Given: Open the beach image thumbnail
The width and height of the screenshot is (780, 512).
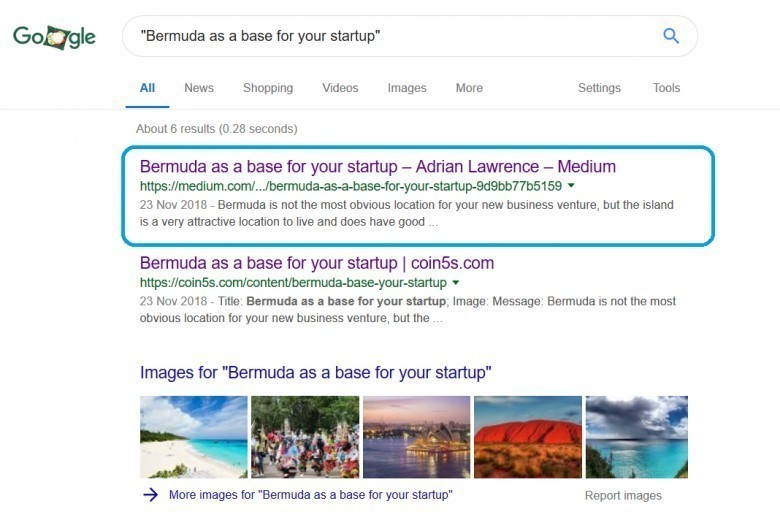Looking at the screenshot, I should (x=193, y=437).
